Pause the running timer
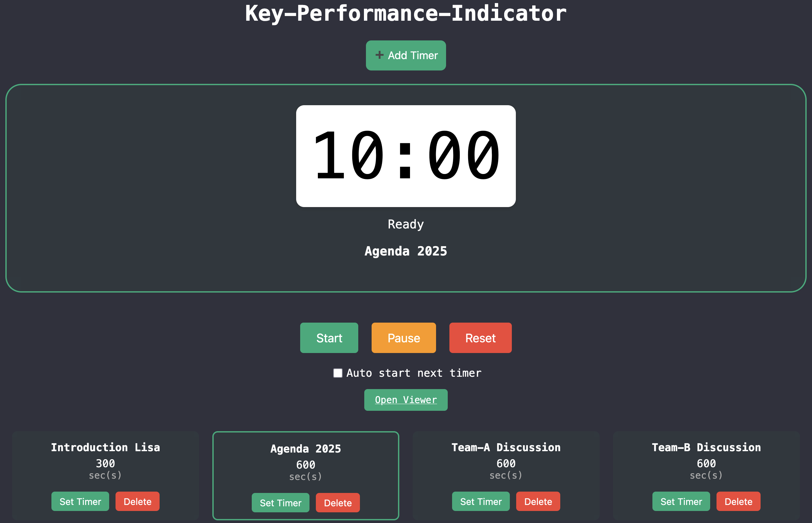The image size is (812, 523). [403, 338]
